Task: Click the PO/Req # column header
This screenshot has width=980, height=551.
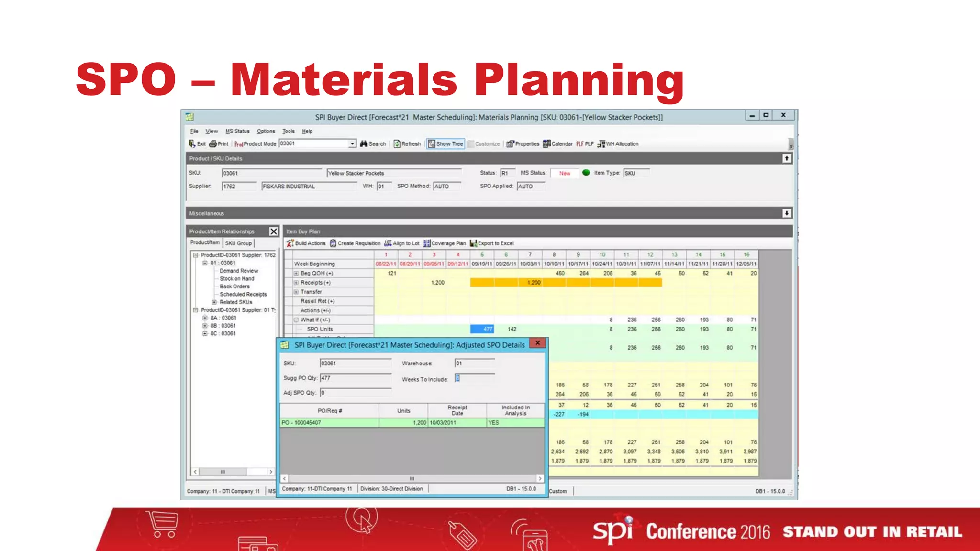Action: (x=330, y=411)
